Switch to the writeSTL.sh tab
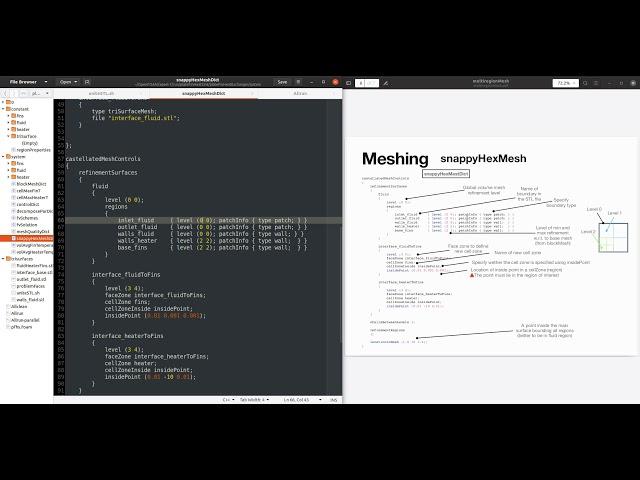The height and width of the screenshot is (480, 640). tap(101, 93)
